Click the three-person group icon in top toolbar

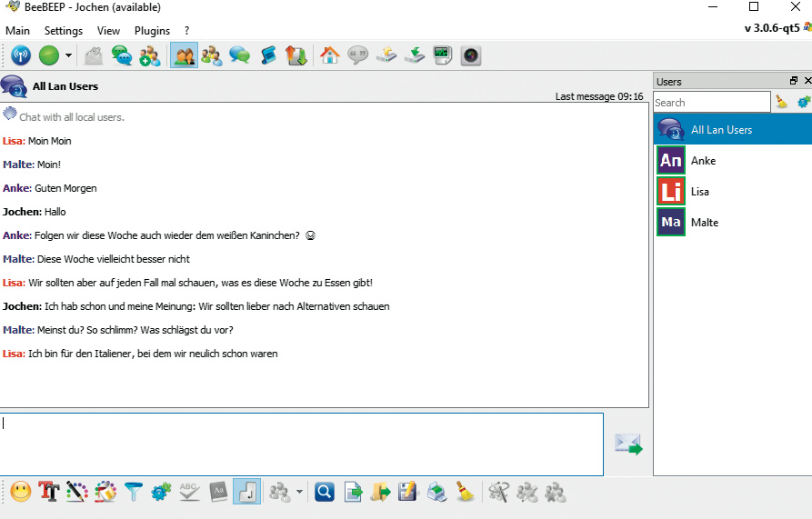(212, 55)
